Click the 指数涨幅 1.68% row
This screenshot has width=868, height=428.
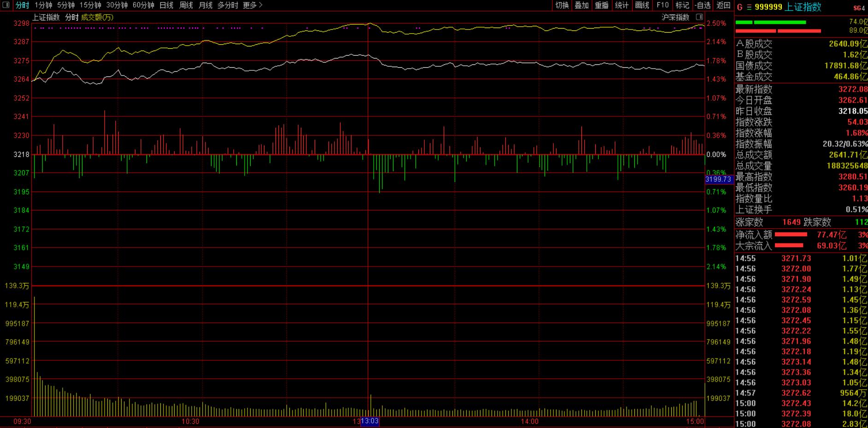click(x=801, y=133)
